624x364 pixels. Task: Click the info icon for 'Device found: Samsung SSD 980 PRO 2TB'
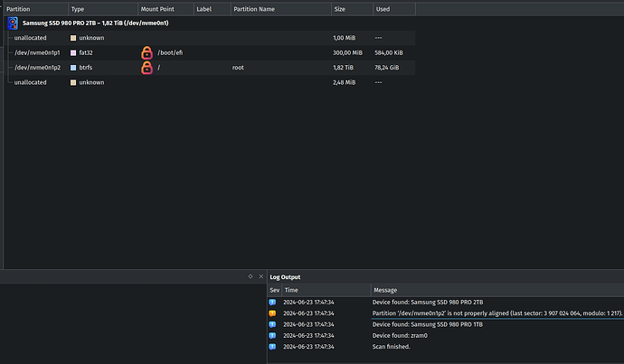coord(272,302)
